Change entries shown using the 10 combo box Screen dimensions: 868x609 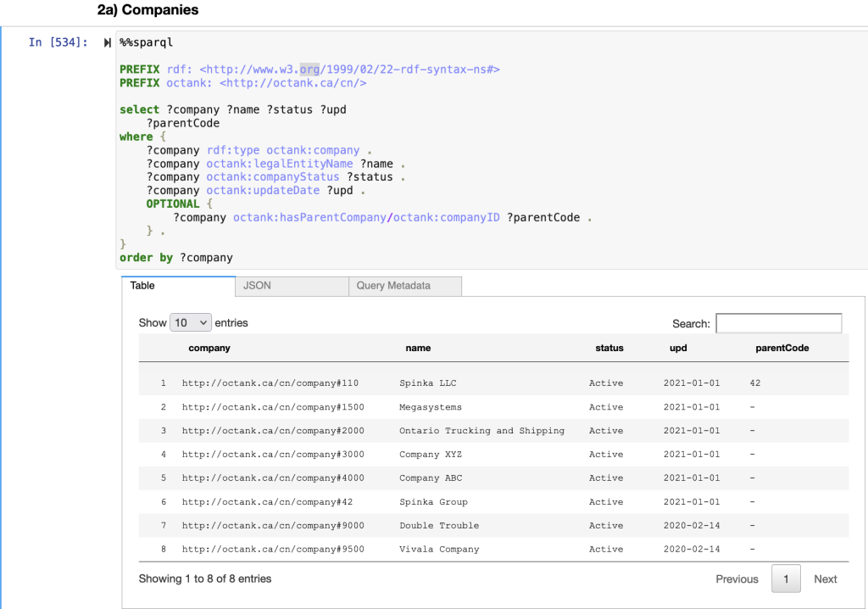coord(190,322)
